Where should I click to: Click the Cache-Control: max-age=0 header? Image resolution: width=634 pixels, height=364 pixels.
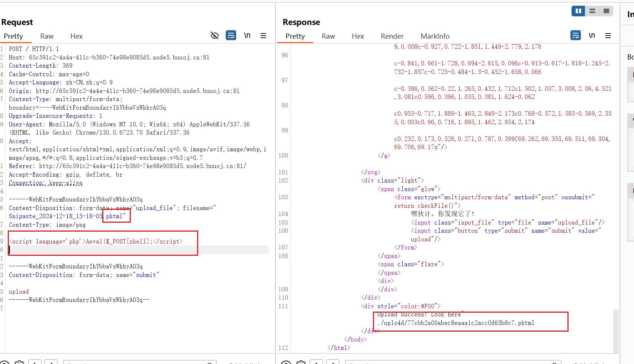(49, 74)
